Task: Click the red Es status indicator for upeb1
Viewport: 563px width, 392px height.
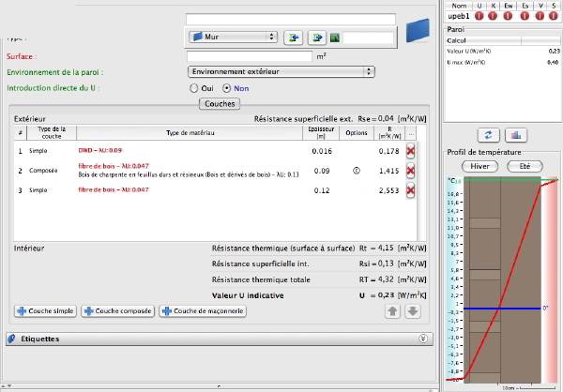Action: [x=525, y=16]
